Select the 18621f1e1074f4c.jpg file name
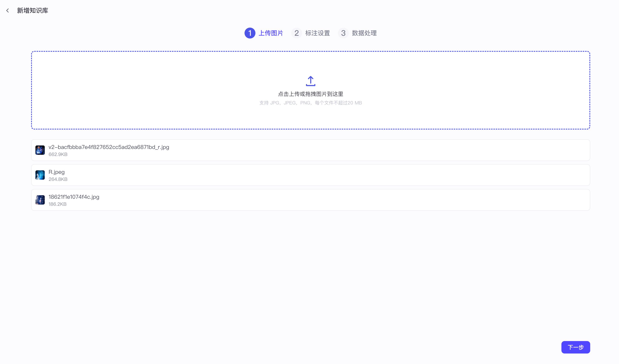This screenshot has width=619, height=364. tap(74, 197)
